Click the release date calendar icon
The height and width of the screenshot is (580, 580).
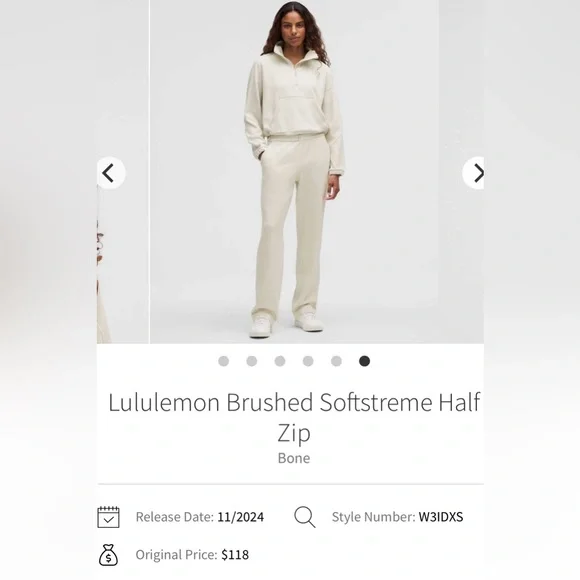108,517
